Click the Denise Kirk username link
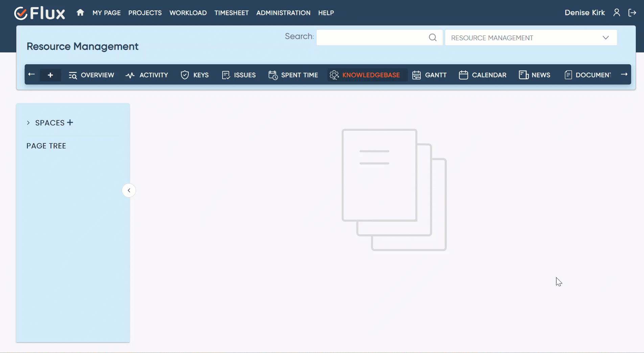The width and height of the screenshot is (644, 353). click(x=584, y=13)
